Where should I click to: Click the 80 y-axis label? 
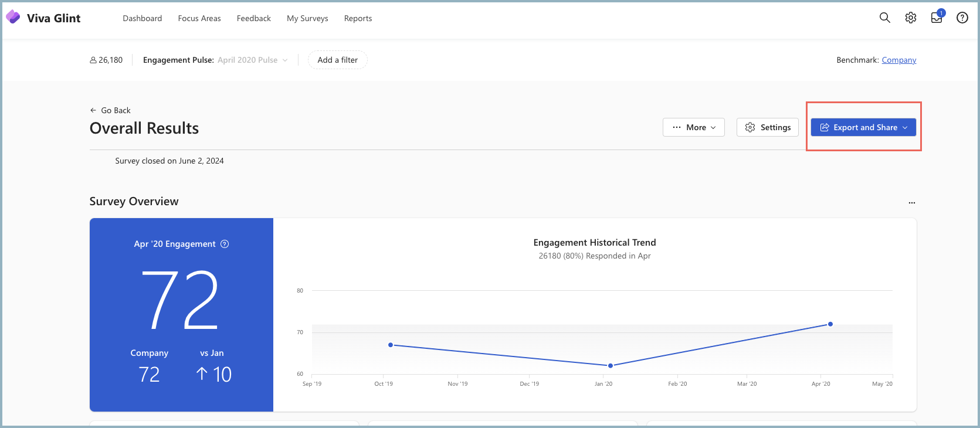300,291
